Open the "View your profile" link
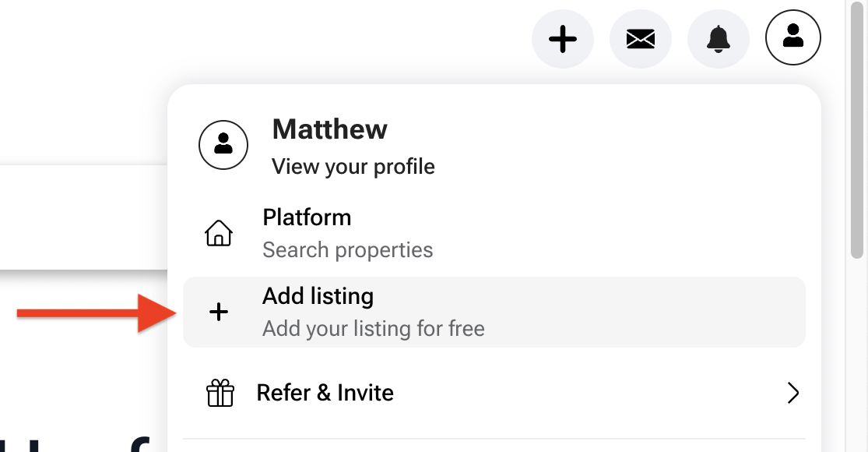 coord(353,167)
